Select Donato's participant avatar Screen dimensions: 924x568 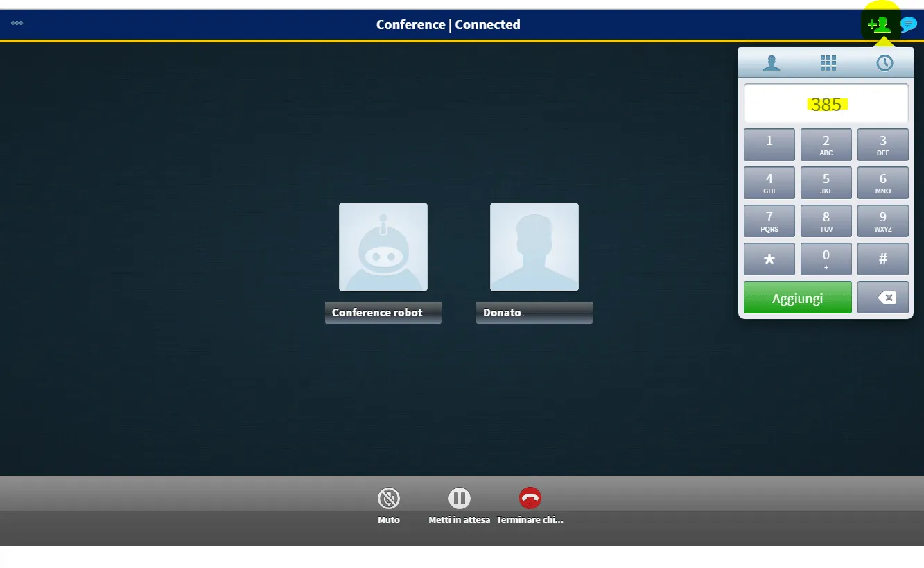534,247
